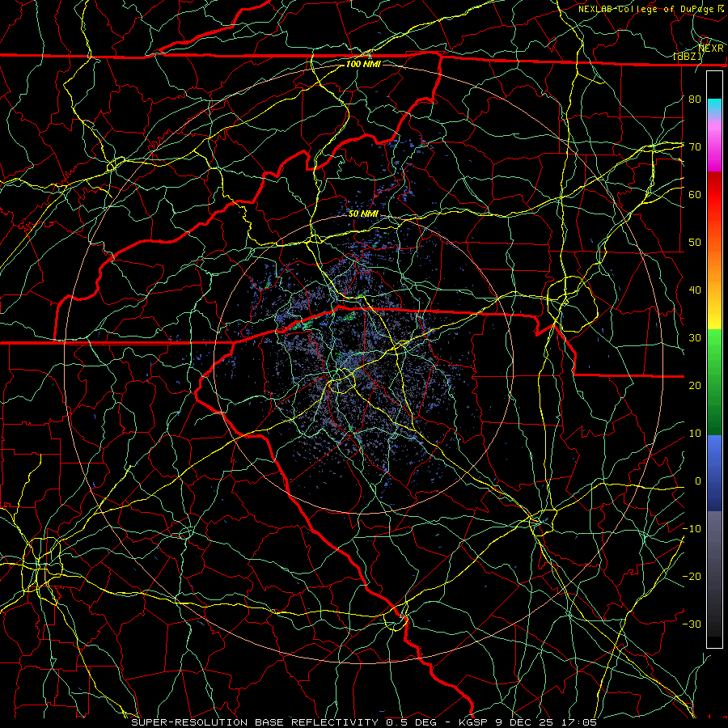Click the 70 value on the dBZ scale
The image size is (728, 728).
coord(695,146)
